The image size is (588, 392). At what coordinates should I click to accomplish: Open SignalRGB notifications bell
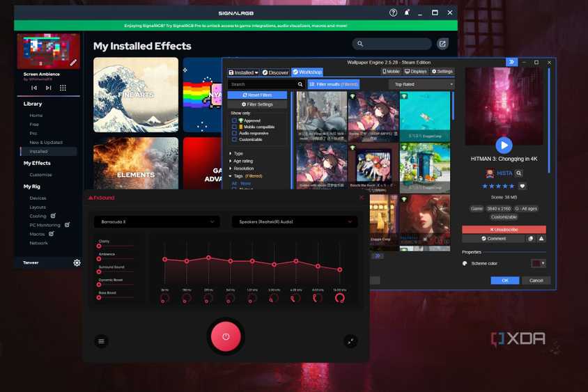[407, 13]
